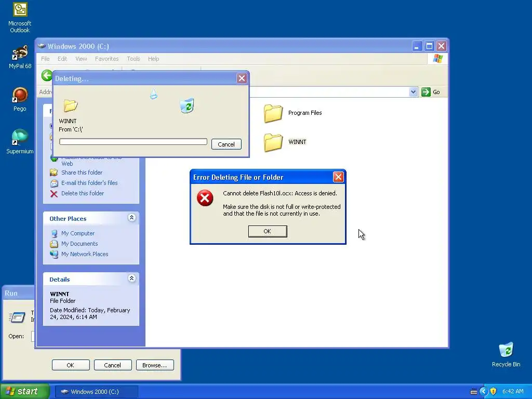Collapse the Other Places panel
The height and width of the screenshot is (399, 532).
click(131, 218)
